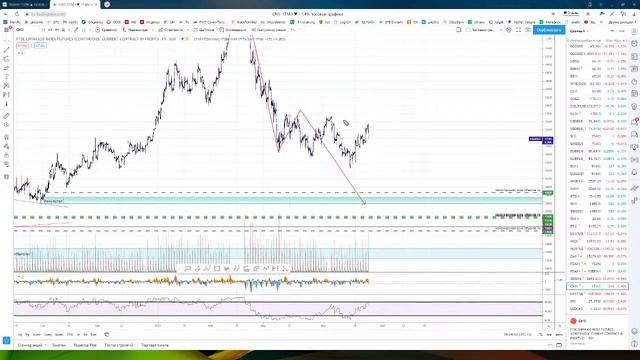Open the Templates button

(x=204, y=30)
